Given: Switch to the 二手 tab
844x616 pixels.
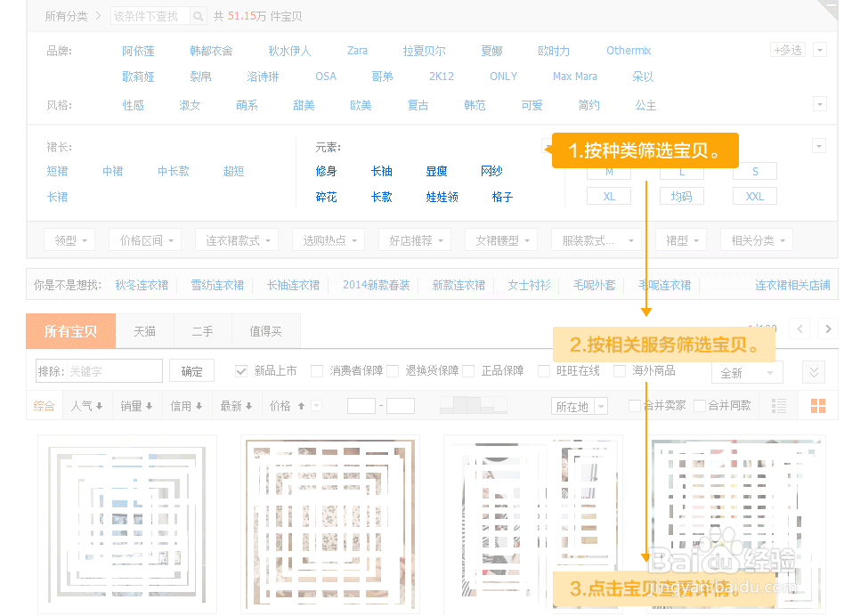Looking at the screenshot, I should [203, 331].
